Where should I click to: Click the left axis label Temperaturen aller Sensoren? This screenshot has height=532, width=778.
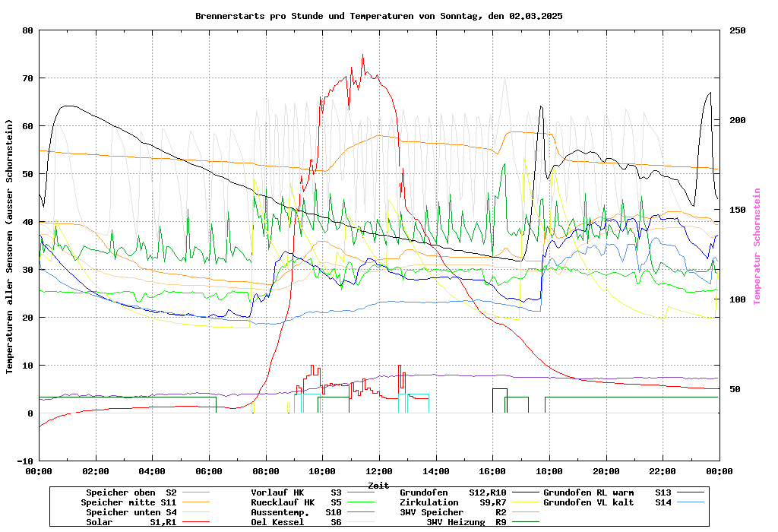[x=10, y=246]
